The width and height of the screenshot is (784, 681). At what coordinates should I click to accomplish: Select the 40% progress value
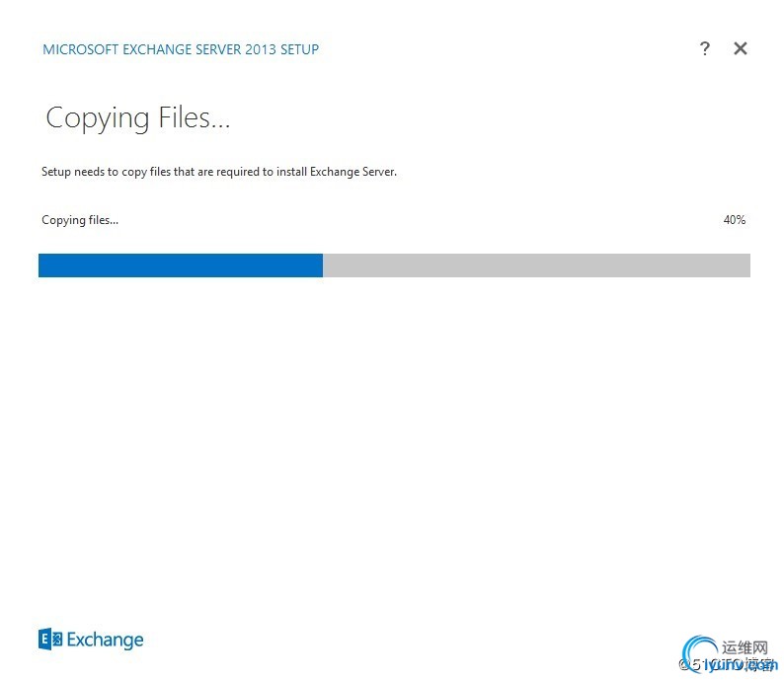pos(734,220)
